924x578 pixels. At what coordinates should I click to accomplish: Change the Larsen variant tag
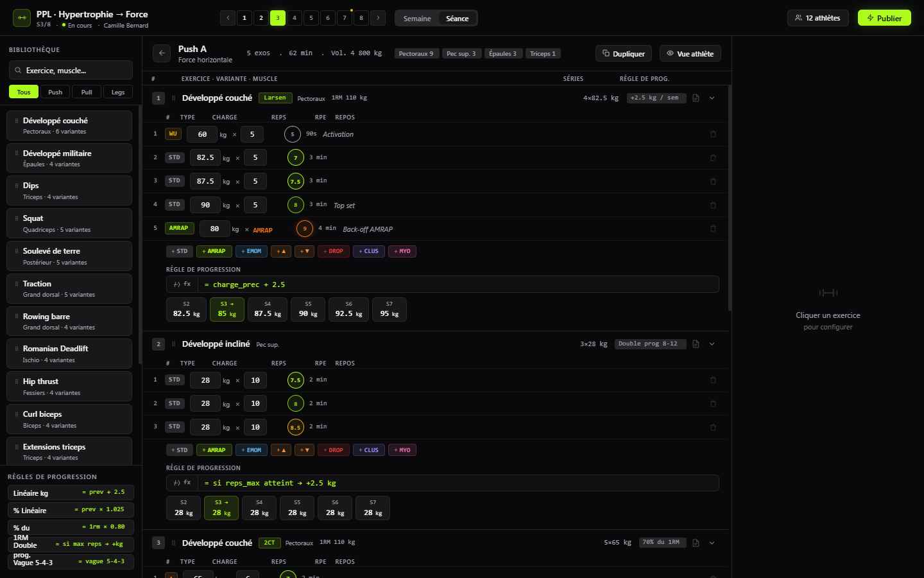click(275, 98)
